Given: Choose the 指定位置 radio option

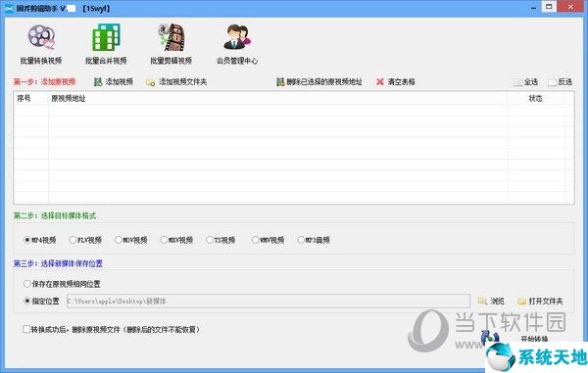Looking at the screenshot, I should click(41, 301).
